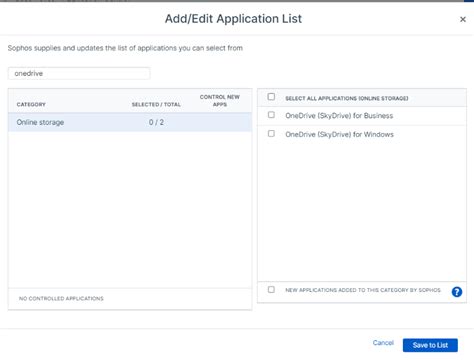Enable the Select All Applications checkbox
This screenshot has width=474, height=360.
pyautogui.click(x=271, y=97)
